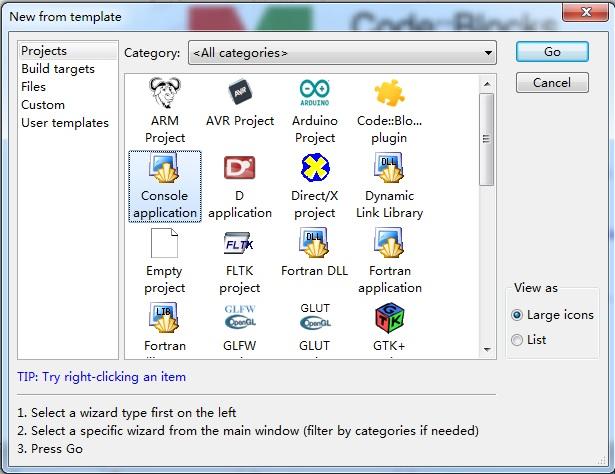Pick the Code::Blocks plugin puzzle icon
The height and width of the screenshot is (474, 615).
389,93
